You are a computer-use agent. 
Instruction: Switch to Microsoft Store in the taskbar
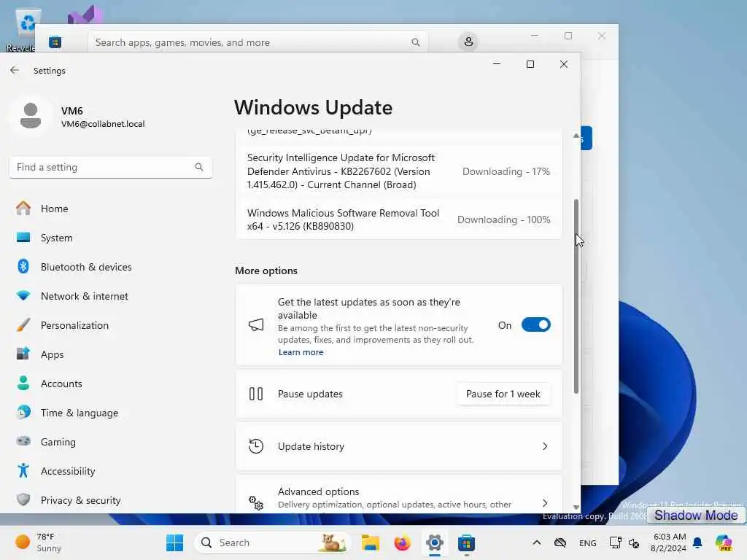(x=466, y=542)
